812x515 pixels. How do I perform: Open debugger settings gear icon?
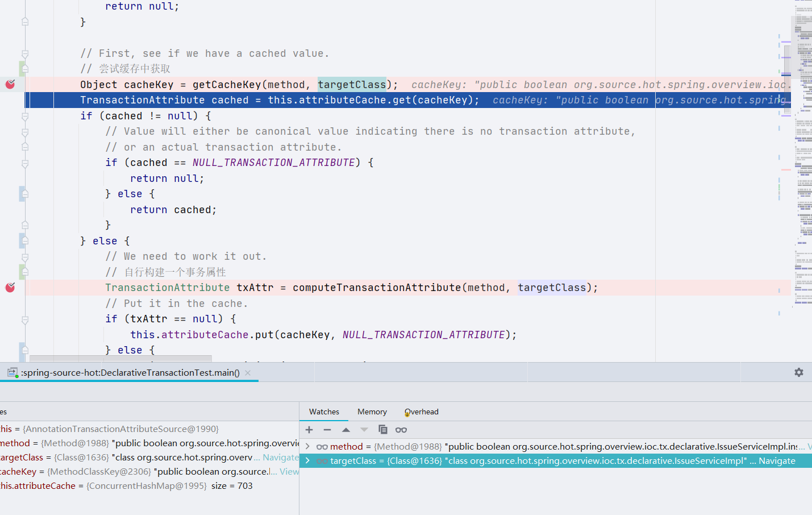point(798,372)
